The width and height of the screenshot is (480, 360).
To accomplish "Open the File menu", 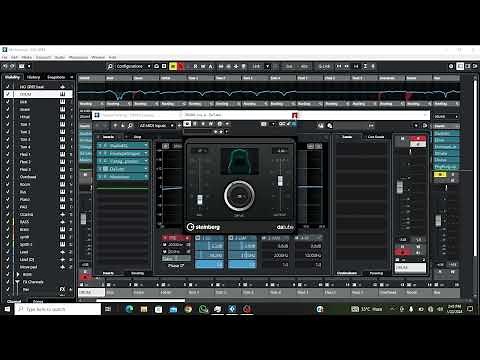I will pos(4,57).
